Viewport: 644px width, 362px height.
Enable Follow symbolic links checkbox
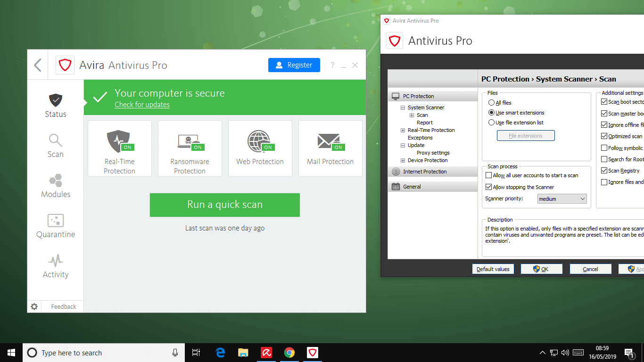pos(604,148)
